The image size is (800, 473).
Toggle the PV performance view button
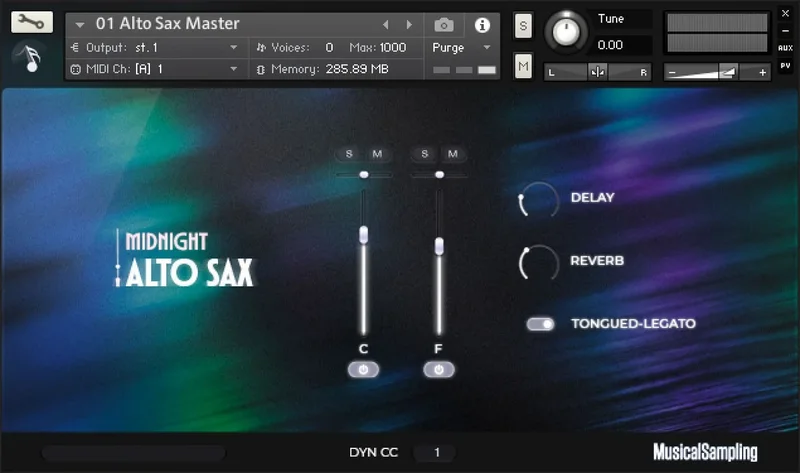(785, 65)
